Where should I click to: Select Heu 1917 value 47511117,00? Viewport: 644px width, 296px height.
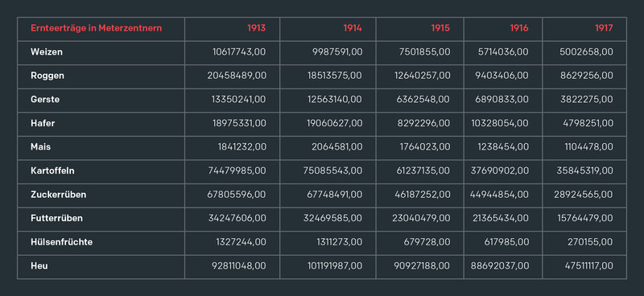tap(585, 266)
